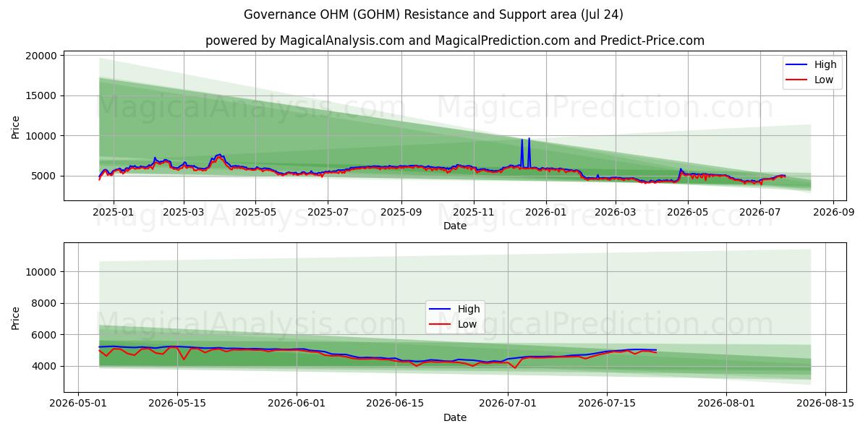868x434 pixels.
Task: Click the '2026-07' x-axis label on top chart
Action: (x=760, y=213)
